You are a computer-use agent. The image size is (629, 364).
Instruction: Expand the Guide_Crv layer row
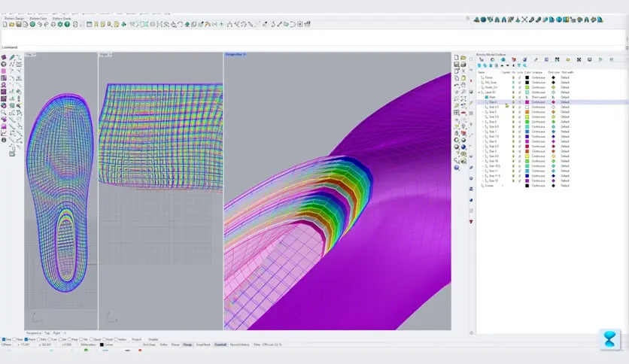(x=479, y=87)
